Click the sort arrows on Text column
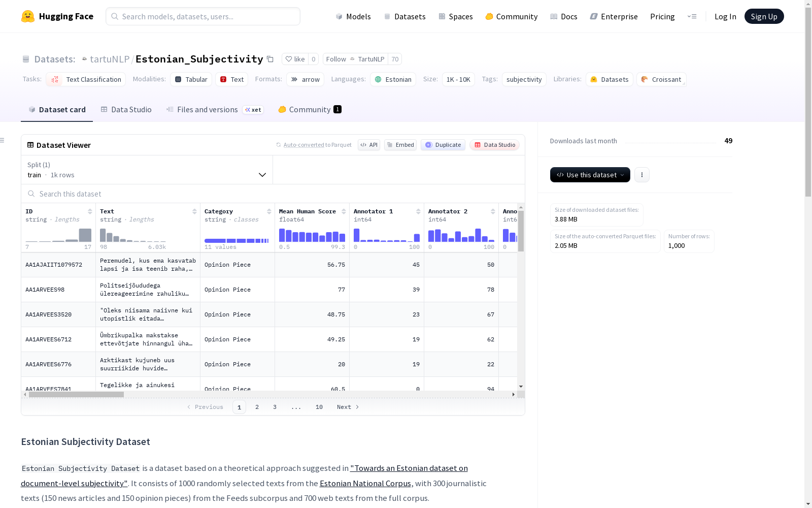Image resolution: width=812 pixels, height=508 pixels. 194,211
